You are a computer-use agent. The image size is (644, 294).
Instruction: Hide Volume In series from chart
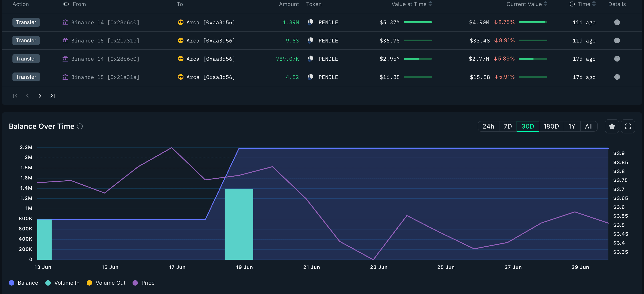[x=62, y=283]
